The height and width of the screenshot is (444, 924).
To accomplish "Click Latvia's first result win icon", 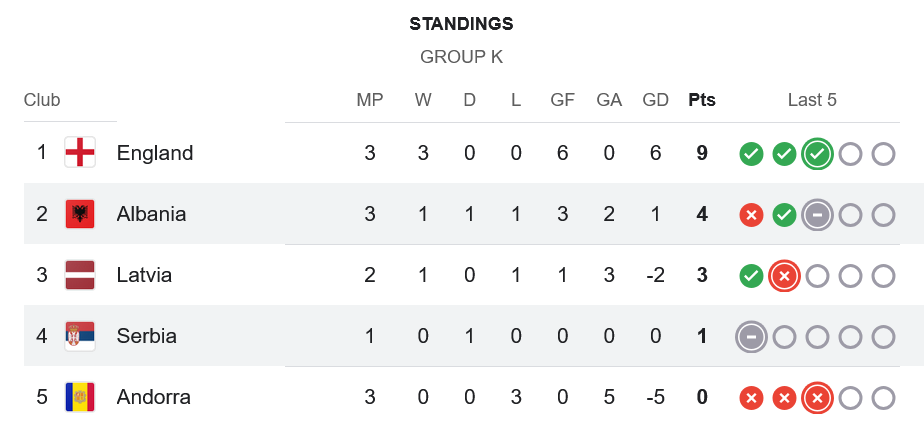I will pos(751,276).
